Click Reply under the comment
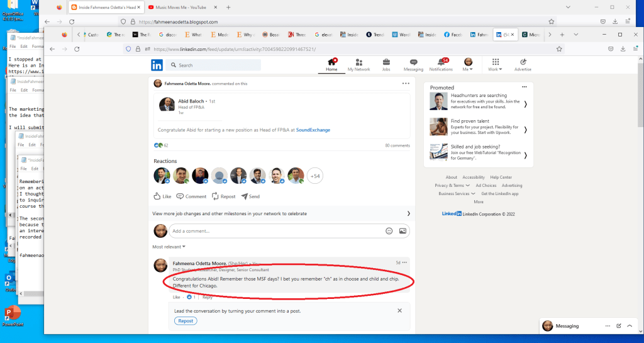The width and height of the screenshot is (644, 343). 208,297
